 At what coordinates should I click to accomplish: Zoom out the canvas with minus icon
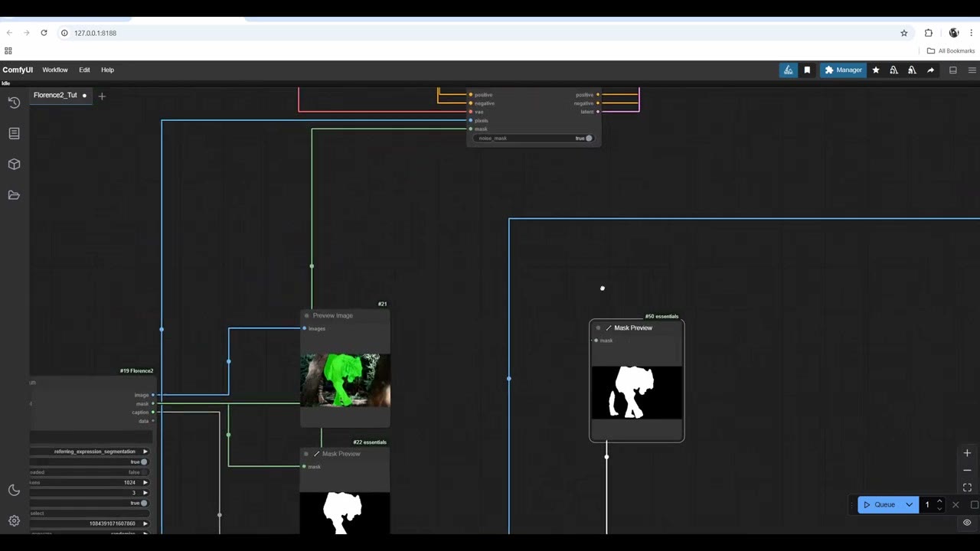pos(967,470)
